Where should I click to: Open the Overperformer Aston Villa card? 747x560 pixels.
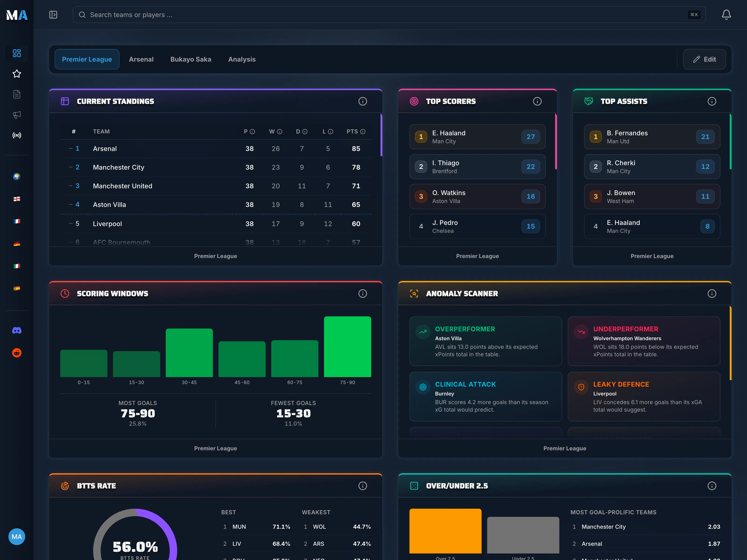click(x=485, y=341)
